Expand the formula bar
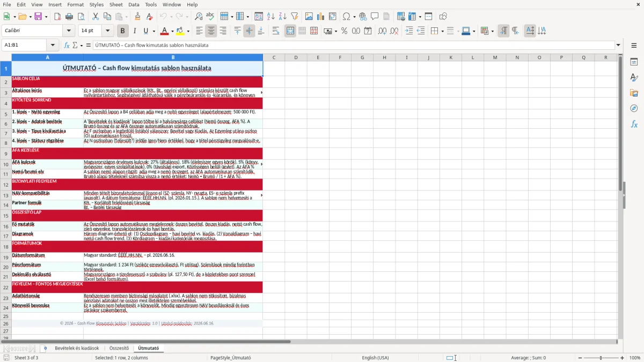The width and height of the screenshot is (644, 362). point(618,45)
